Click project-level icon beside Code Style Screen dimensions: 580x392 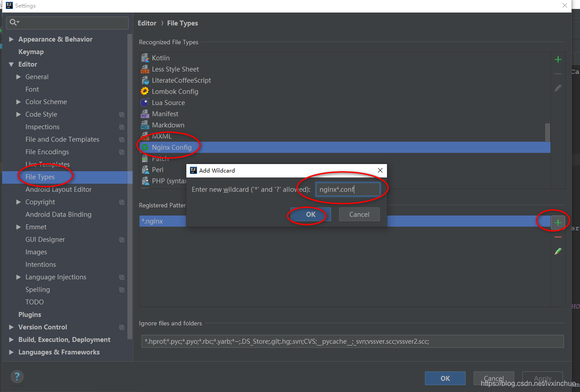(122, 114)
